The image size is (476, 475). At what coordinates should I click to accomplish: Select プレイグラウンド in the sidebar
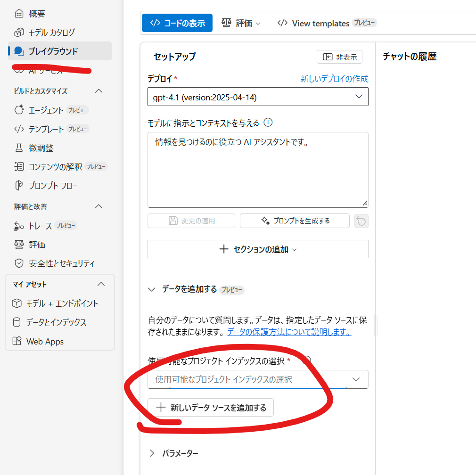coord(59,51)
